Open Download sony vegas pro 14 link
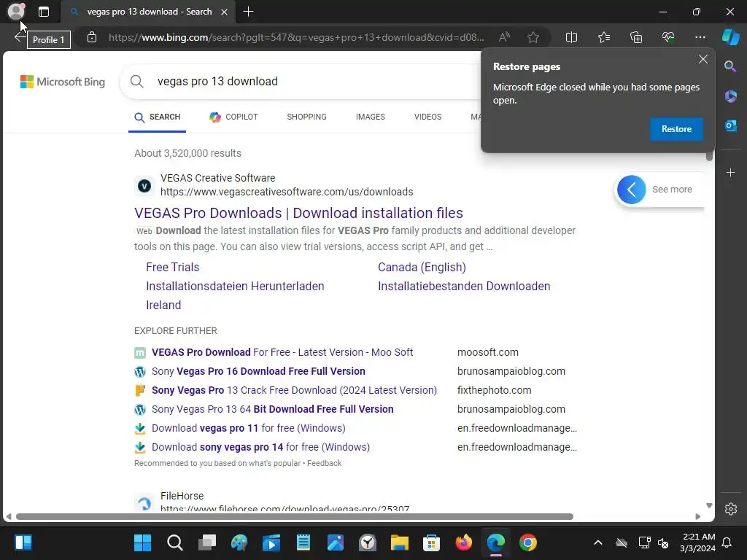747x560 pixels. [260, 447]
